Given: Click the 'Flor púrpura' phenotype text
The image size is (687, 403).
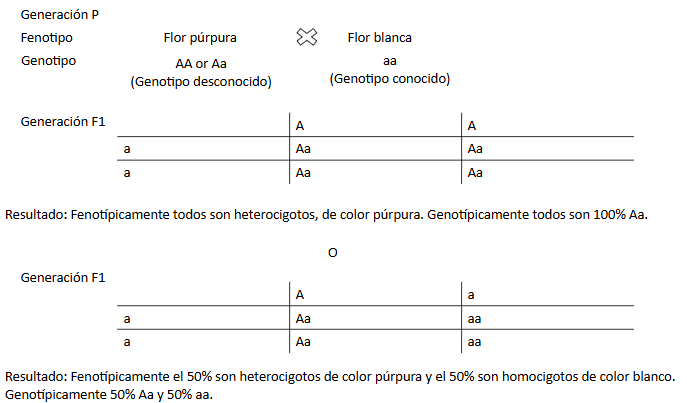Looking at the screenshot, I should point(200,38).
